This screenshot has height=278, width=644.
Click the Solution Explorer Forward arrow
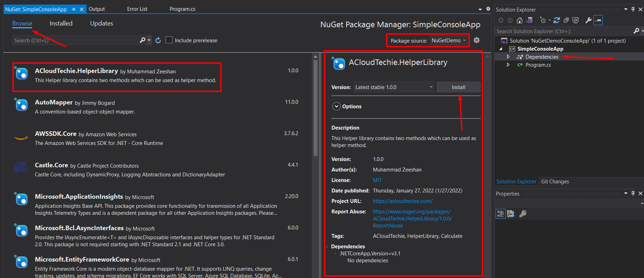pyautogui.click(x=510, y=20)
